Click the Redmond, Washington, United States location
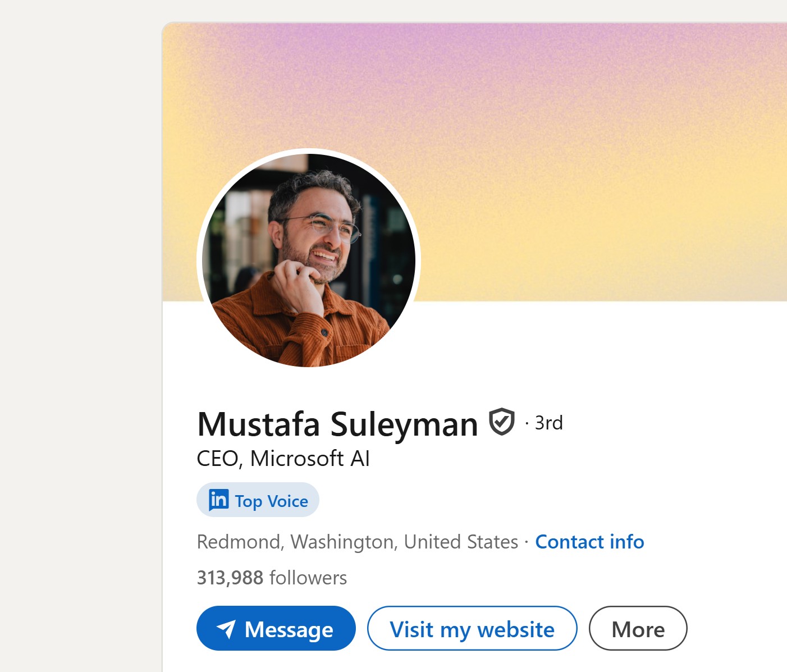The height and width of the screenshot is (672, 787). click(358, 542)
